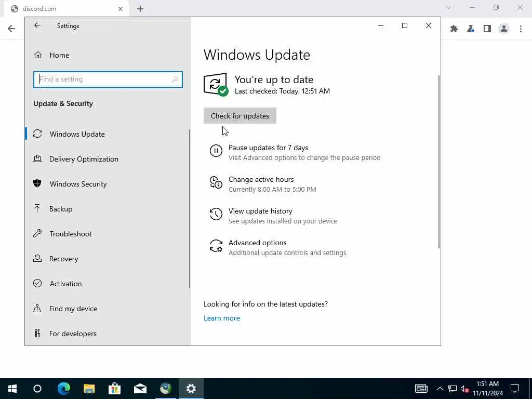Click the Find my device icon

click(x=37, y=309)
